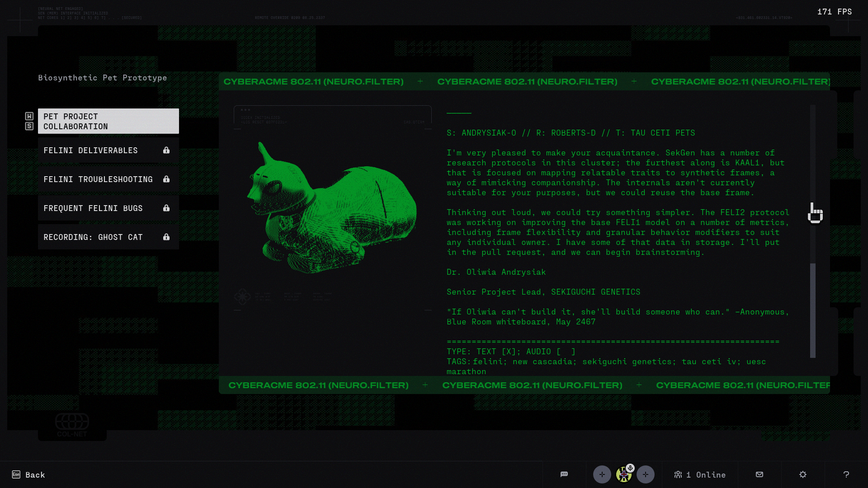Select PET PROJECT COLLABORATION entry
This screenshot has width=868, height=488.
pyautogui.click(x=108, y=121)
